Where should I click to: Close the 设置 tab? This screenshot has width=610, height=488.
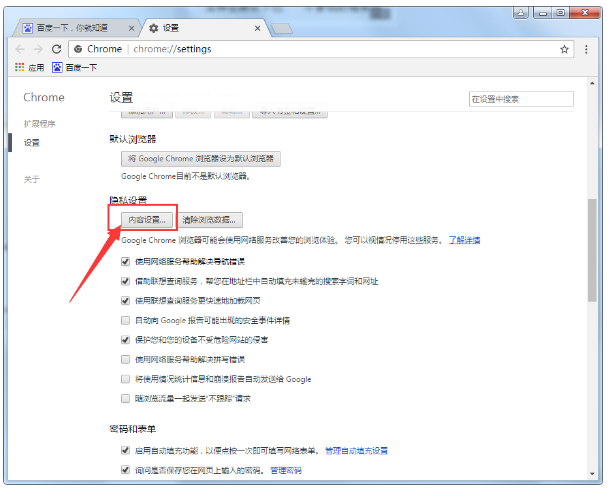pos(257,28)
